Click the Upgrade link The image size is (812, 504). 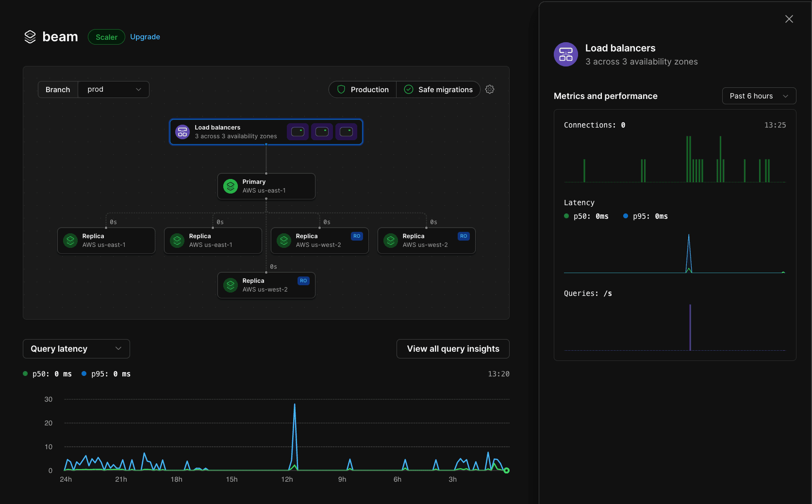point(145,37)
